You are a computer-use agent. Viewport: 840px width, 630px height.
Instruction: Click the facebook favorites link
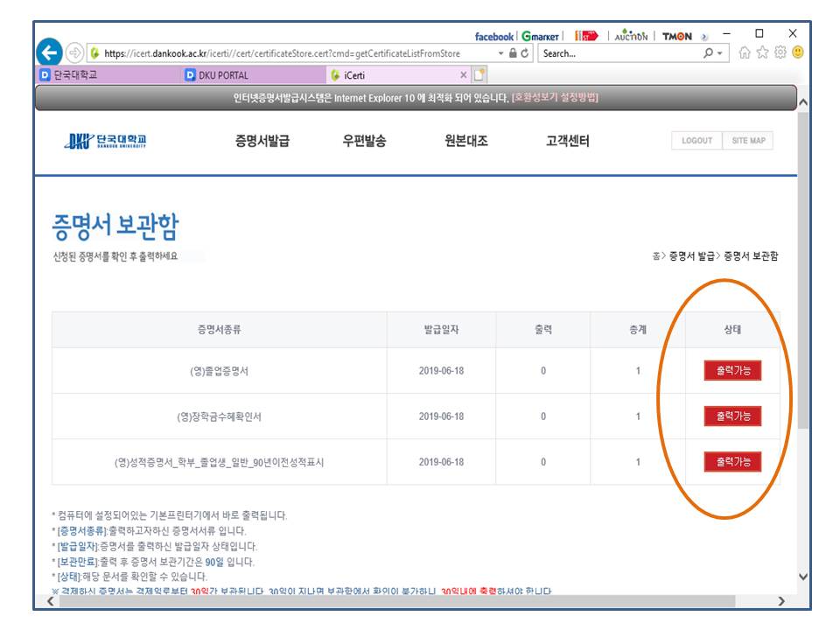click(493, 37)
